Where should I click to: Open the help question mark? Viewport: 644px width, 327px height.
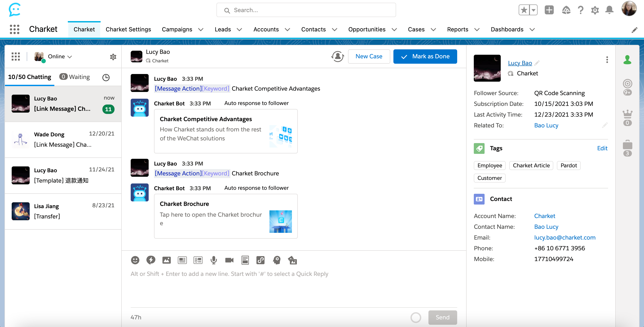580,10
